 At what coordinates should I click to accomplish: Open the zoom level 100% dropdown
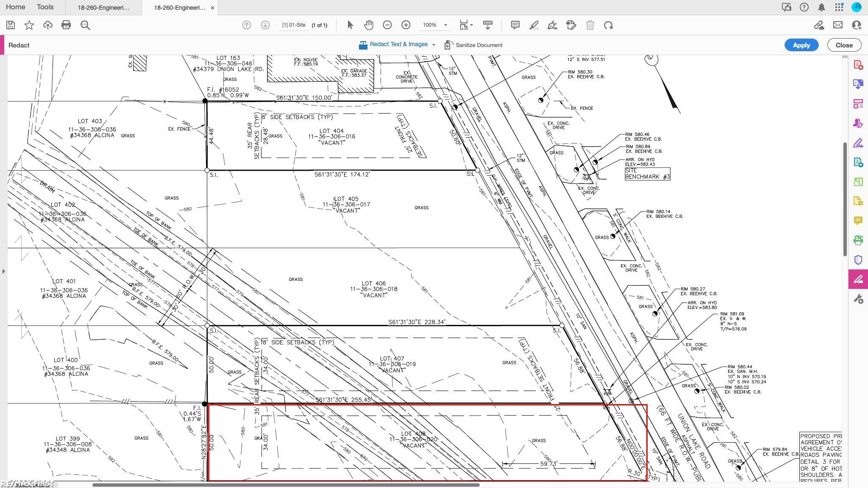coord(445,25)
